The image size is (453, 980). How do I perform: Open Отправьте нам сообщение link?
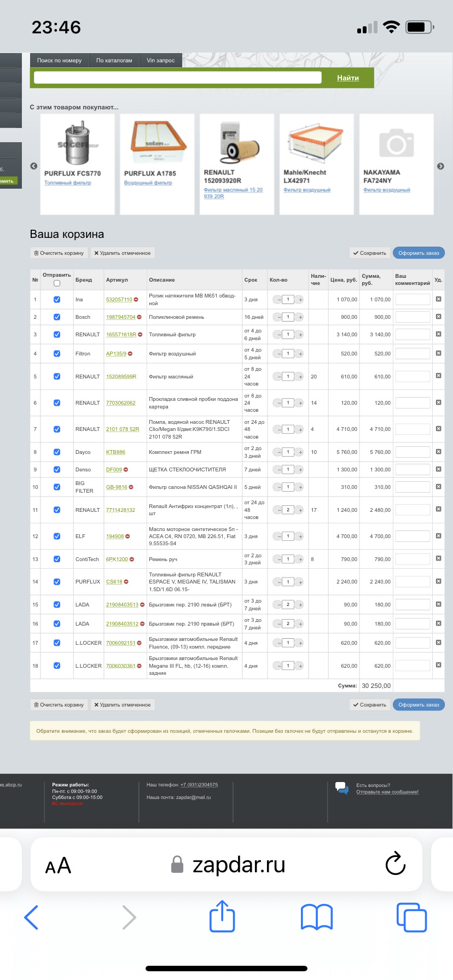pyautogui.click(x=387, y=792)
